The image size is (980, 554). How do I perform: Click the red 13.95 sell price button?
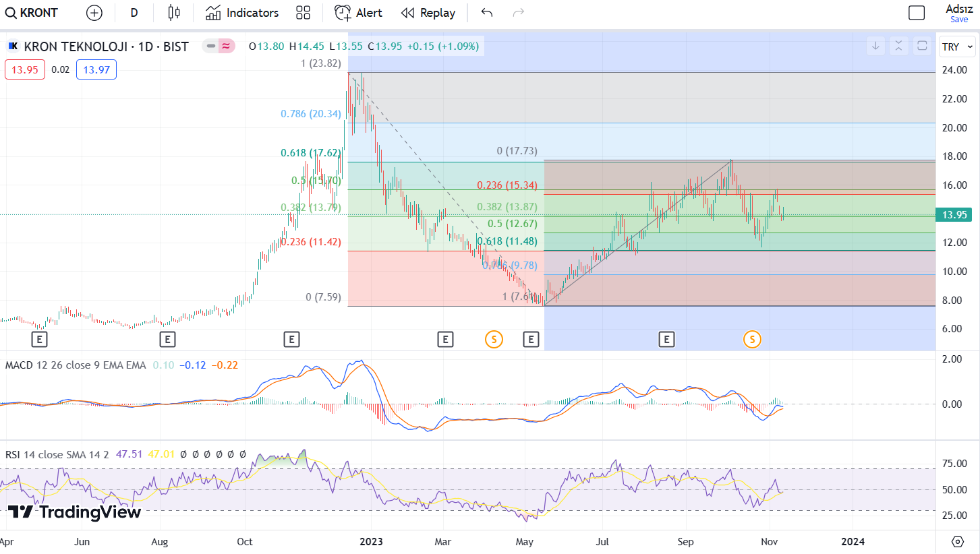tap(25, 69)
